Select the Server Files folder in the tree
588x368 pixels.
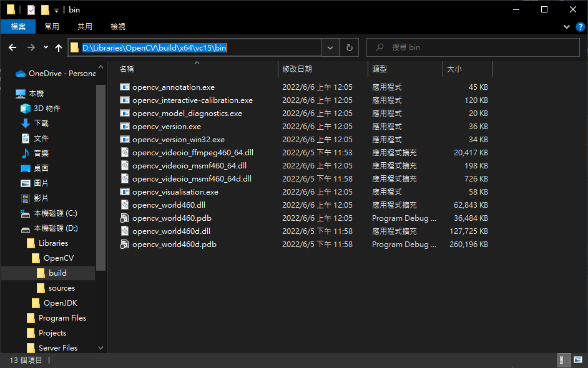point(52,348)
